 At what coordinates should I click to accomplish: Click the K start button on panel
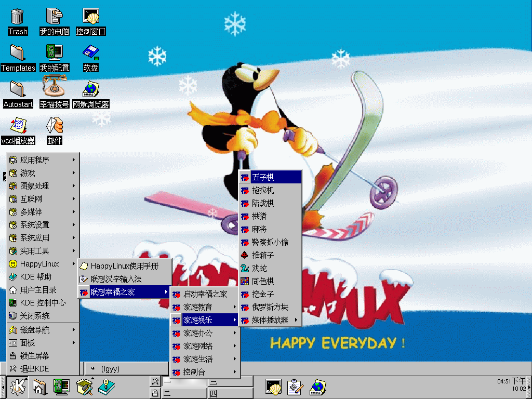coord(18,387)
